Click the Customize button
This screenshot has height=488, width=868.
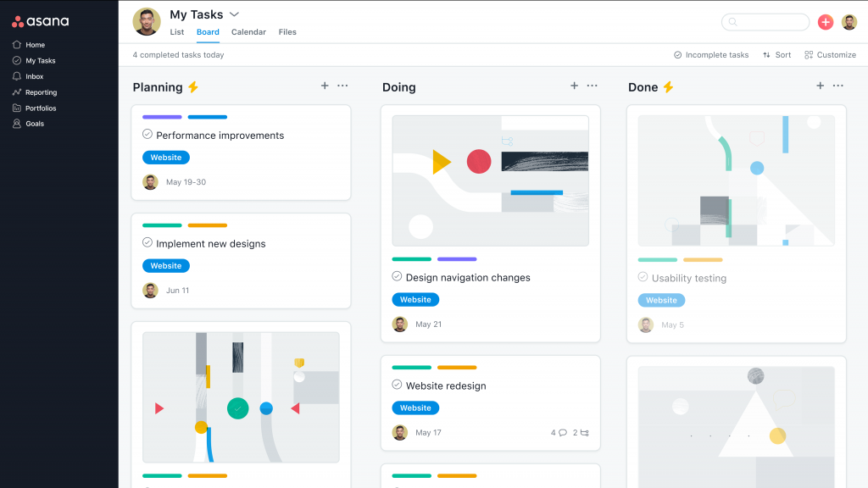click(830, 55)
